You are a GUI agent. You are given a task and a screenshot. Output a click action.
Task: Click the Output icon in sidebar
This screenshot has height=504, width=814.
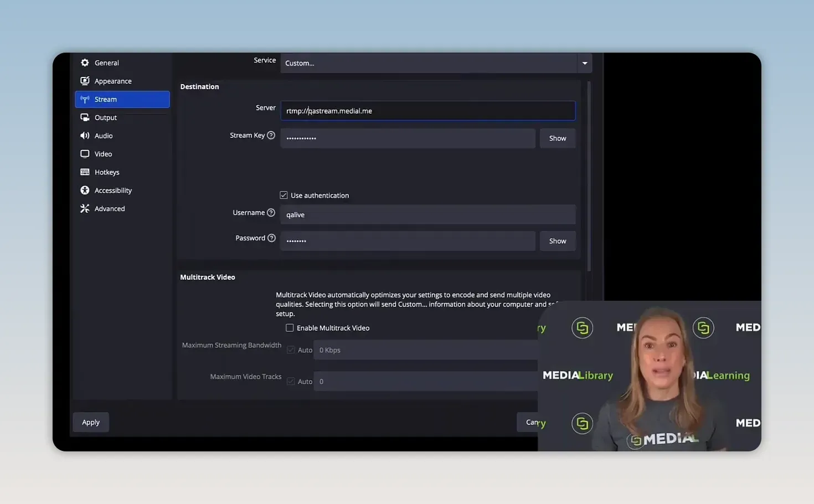pos(85,117)
